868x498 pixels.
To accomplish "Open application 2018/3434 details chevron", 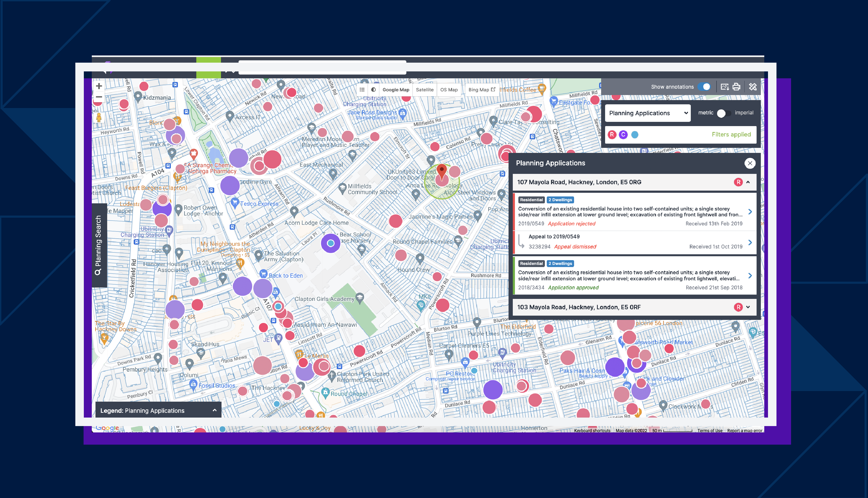I will [750, 276].
